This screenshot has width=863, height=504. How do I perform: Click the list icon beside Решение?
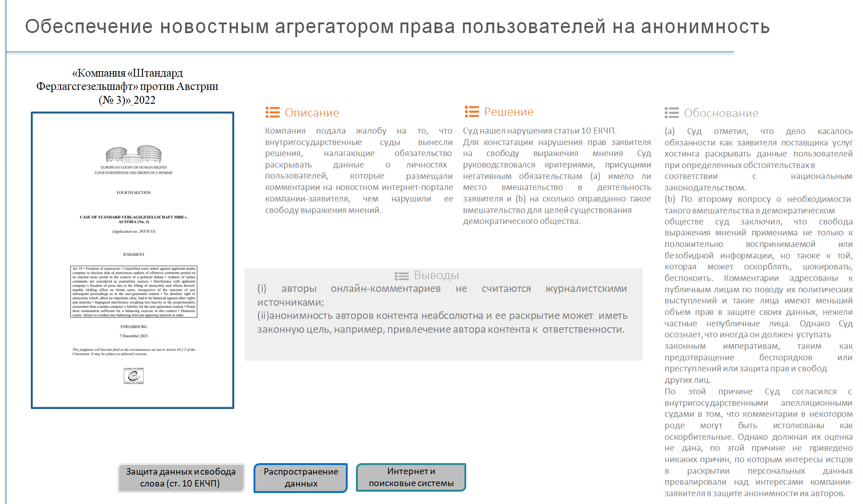tap(472, 112)
